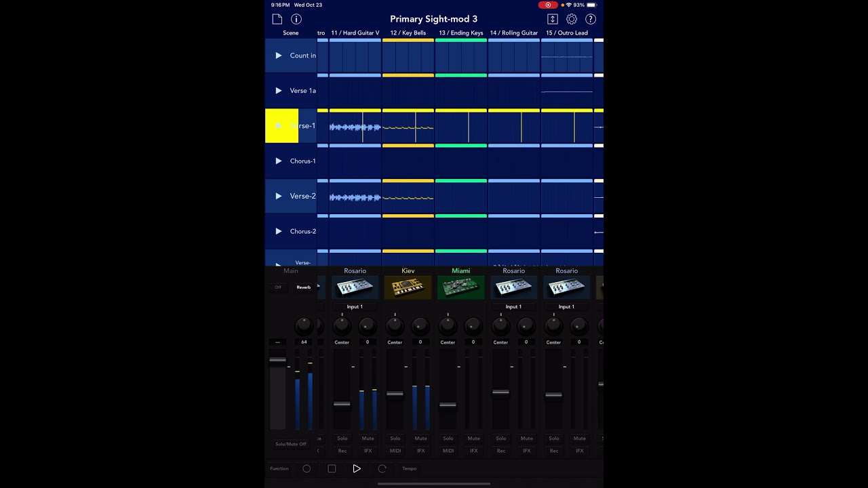Solo the Miami Ending Keys track
This screenshot has height=488, width=868.
pyautogui.click(x=448, y=439)
